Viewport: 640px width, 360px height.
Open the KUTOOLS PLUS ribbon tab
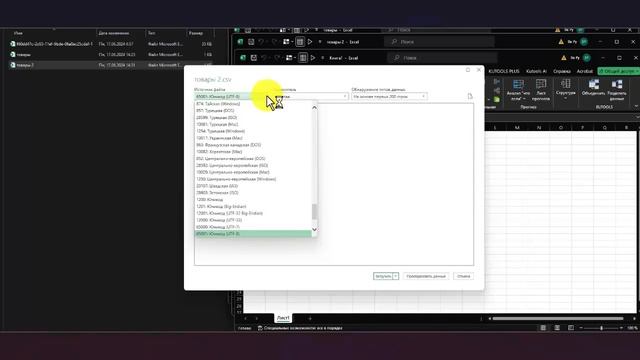[x=504, y=71]
